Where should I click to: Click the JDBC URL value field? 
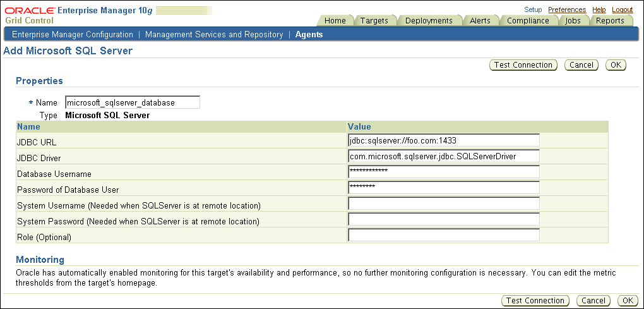point(444,140)
